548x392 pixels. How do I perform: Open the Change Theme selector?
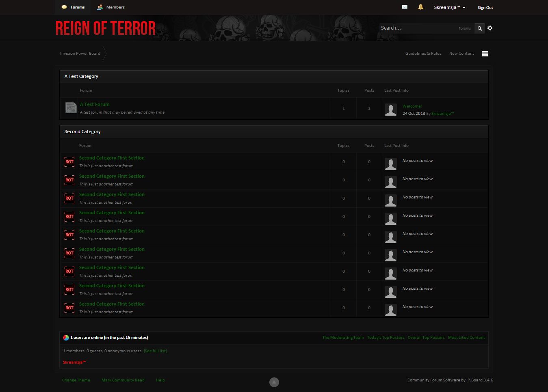pyautogui.click(x=76, y=380)
